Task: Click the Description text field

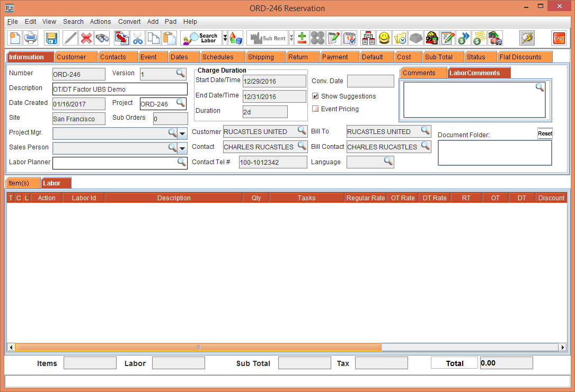Action: [120, 89]
